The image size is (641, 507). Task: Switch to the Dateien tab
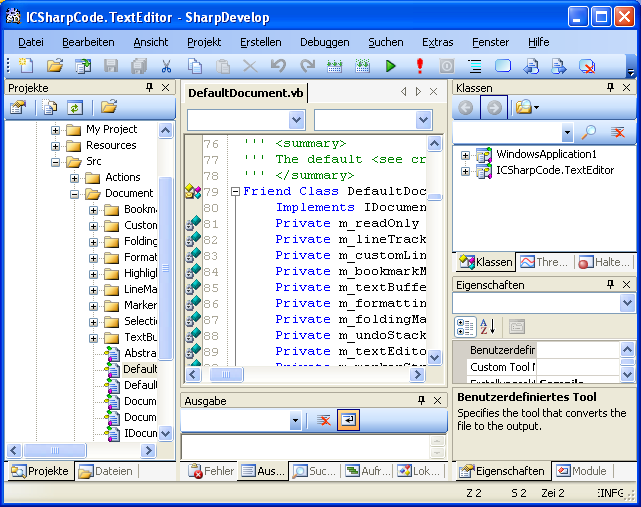[x=106, y=471]
